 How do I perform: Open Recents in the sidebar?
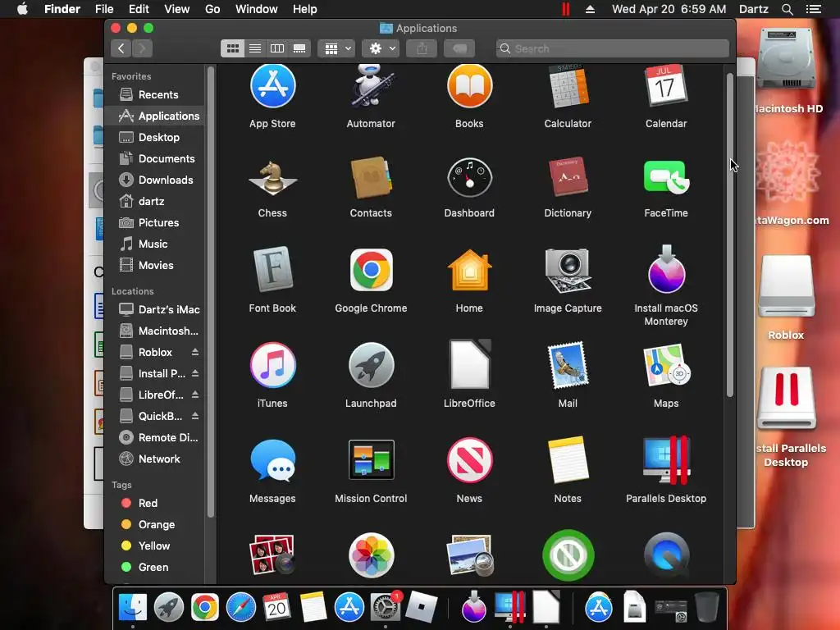155,95
